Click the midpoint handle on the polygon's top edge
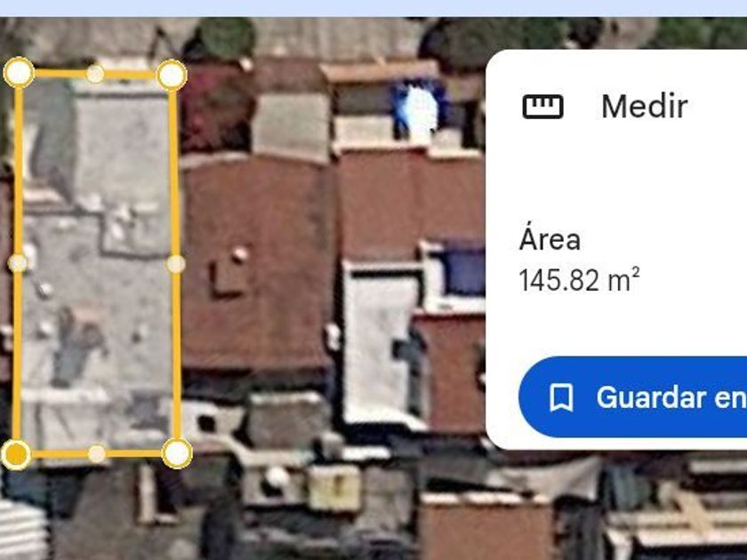 tap(95, 74)
